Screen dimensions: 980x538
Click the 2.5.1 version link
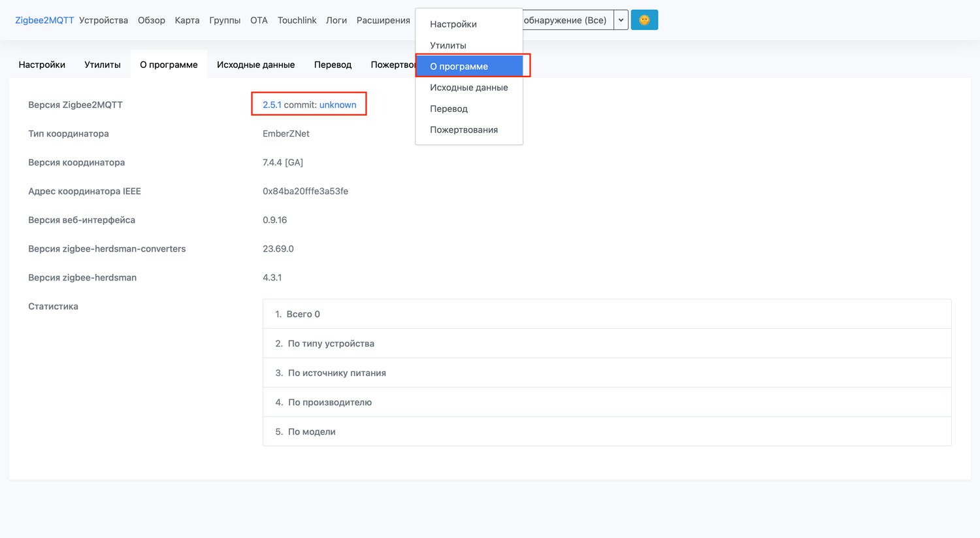[272, 105]
